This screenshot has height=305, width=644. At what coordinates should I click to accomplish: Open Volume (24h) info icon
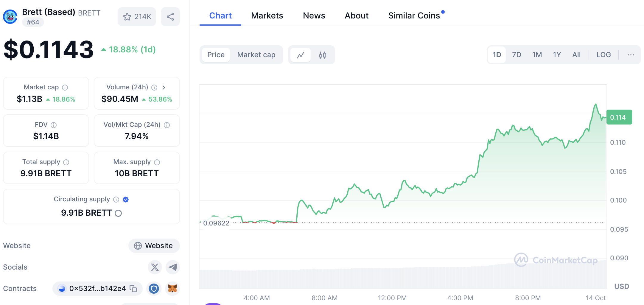pyautogui.click(x=154, y=87)
